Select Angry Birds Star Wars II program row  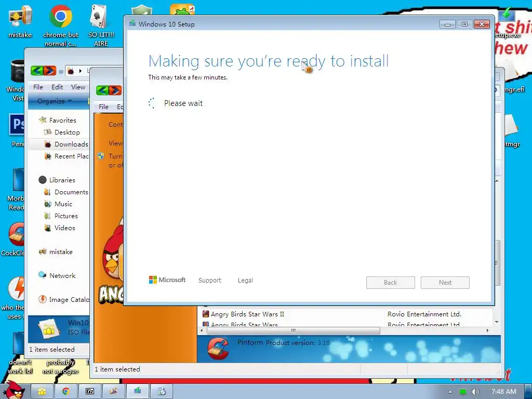346,314
